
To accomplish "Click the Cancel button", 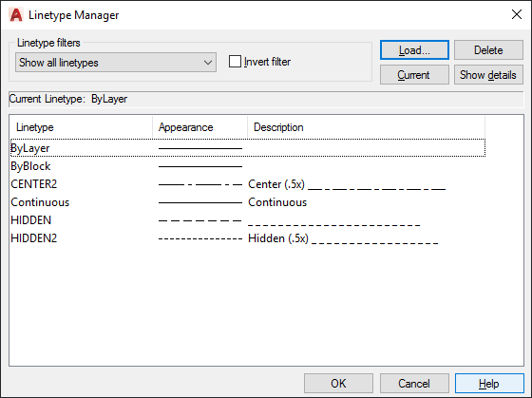I will (x=414, y=384).
